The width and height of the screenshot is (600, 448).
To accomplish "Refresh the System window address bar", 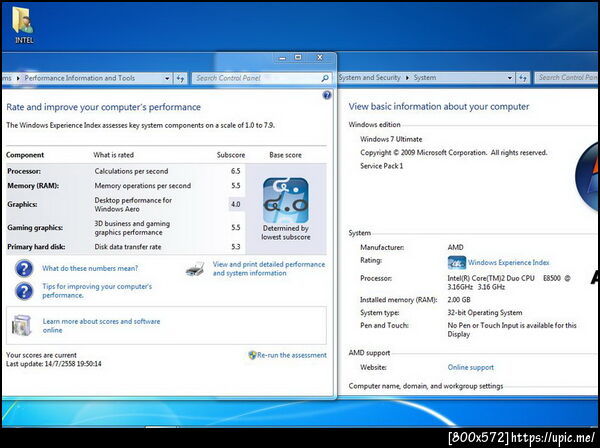I will (523, 78).
